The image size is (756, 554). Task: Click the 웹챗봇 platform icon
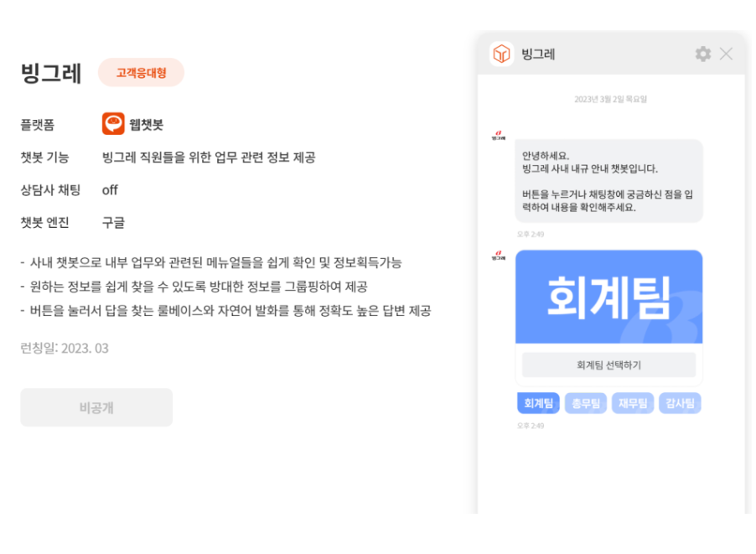[x=113, y=123]
